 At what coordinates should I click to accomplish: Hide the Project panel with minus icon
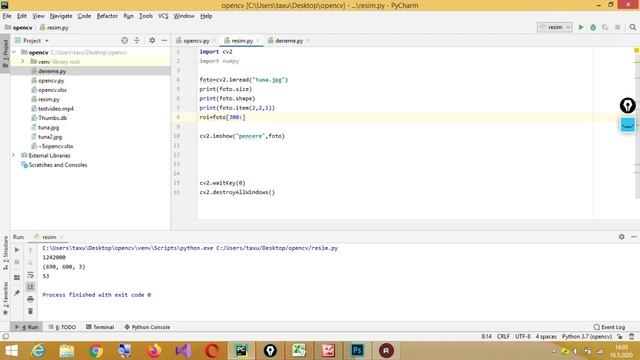[x=164, y=40]
